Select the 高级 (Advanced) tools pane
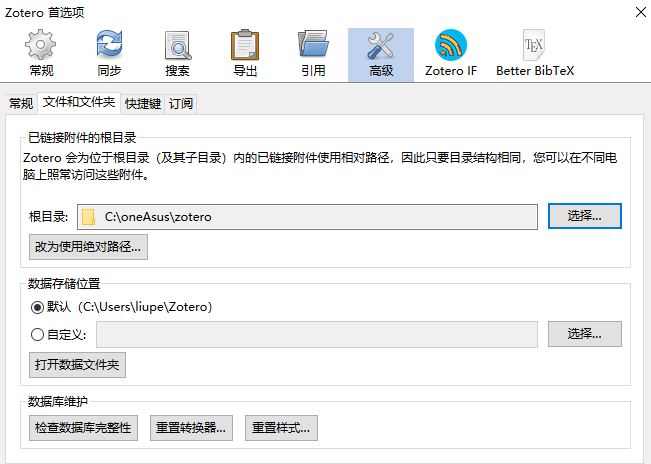651x464 pixels. 381,54
